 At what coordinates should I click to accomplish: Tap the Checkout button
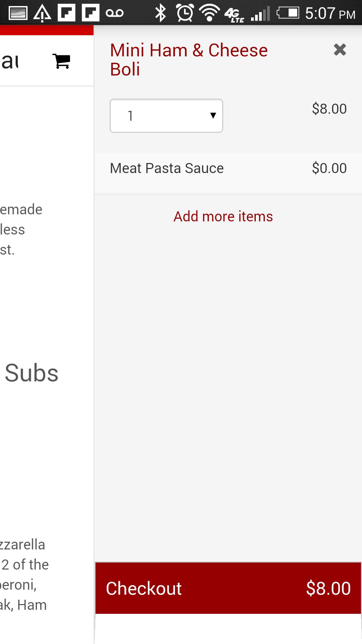tap(228, 588)
